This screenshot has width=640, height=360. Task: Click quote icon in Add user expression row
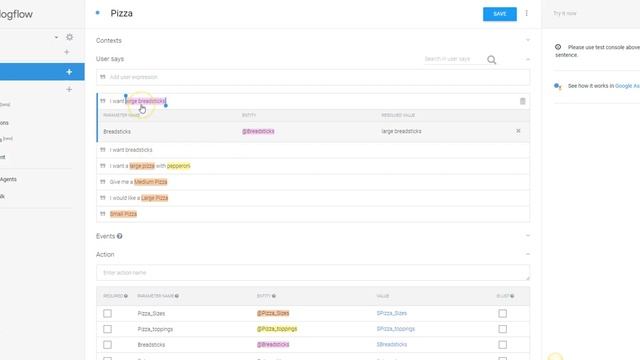[x=103, y=77]
